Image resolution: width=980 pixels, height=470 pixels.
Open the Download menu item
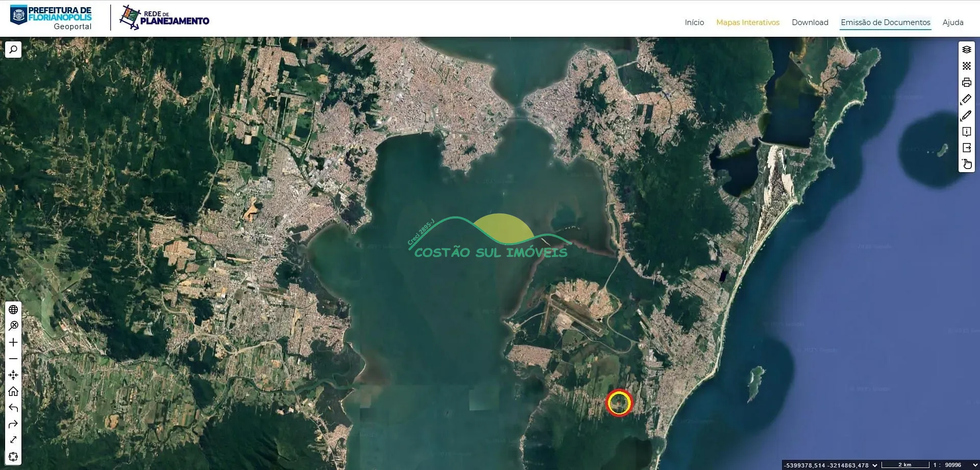pyautogui.click(x=810, y=22)
